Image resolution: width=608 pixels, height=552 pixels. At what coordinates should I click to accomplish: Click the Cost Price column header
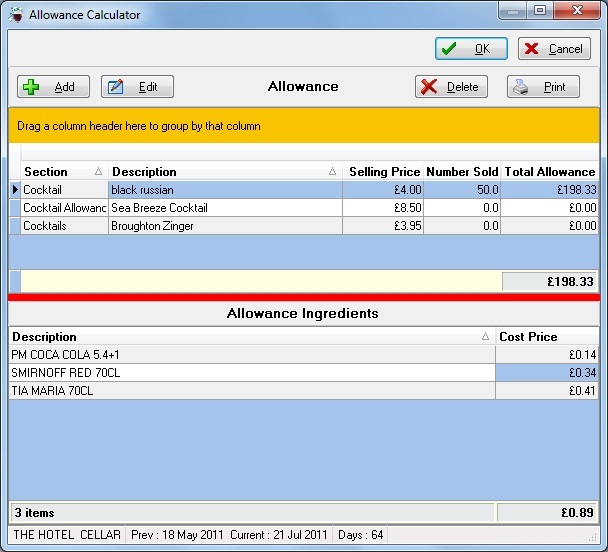coord(547,336)
